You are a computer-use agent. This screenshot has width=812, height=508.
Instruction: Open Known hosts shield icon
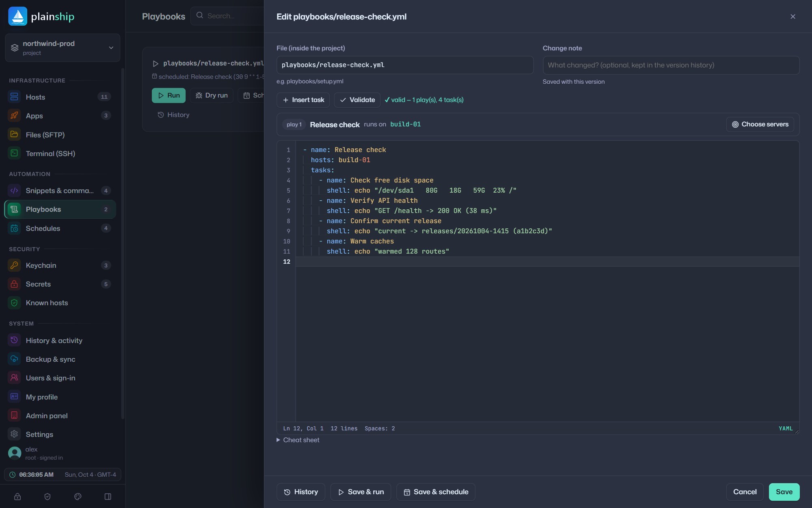(14, 303)
